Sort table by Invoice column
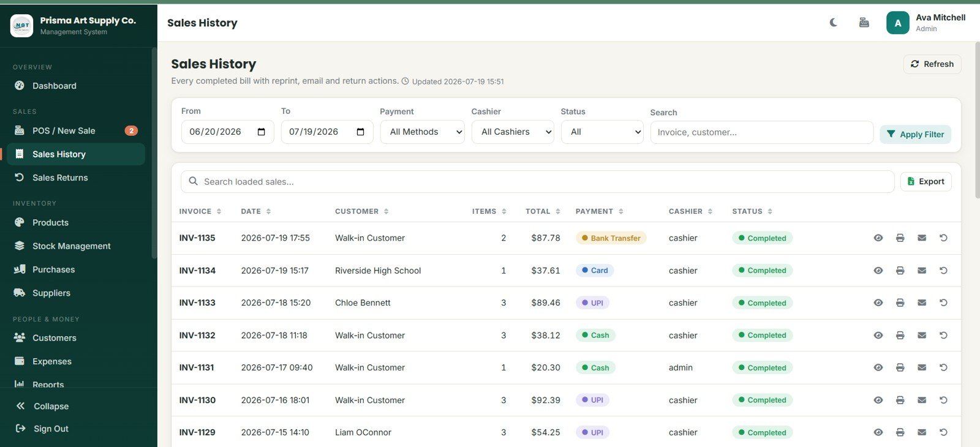Viewport: 980px width, 447px height. coord(200,212)
